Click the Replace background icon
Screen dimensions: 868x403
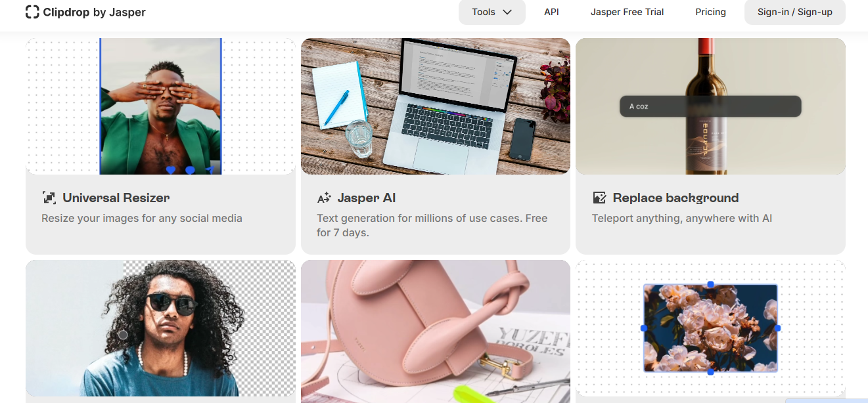599,198
